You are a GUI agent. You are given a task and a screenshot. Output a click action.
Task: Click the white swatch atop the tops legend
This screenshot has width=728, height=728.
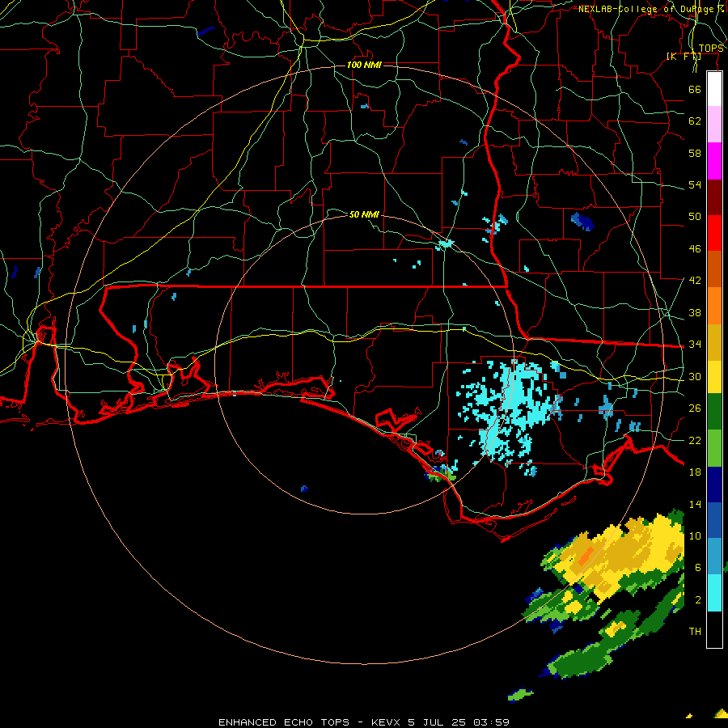pyautogui.click(x=714, y=89)
